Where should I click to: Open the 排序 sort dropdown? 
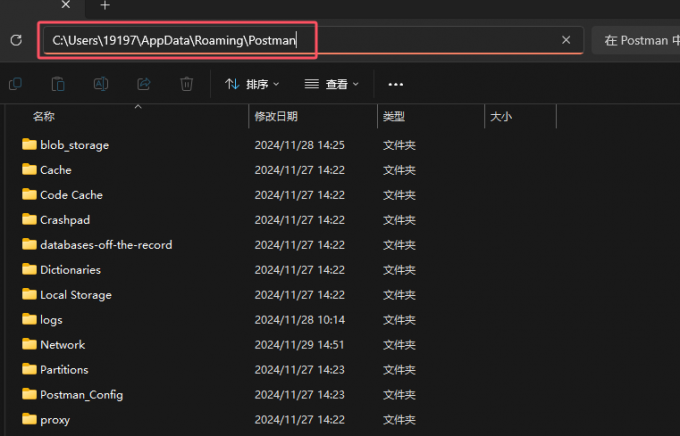[x=252, y=84]
